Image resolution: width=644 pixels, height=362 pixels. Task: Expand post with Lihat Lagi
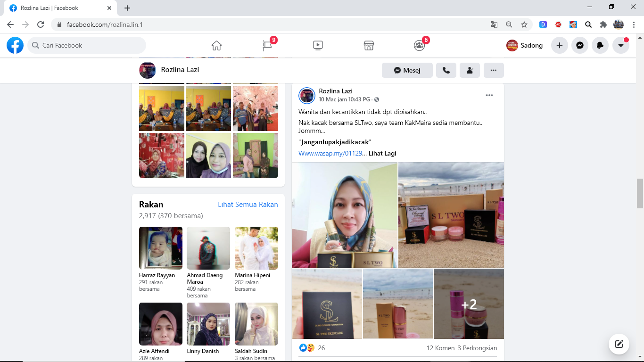pos(382,153)
